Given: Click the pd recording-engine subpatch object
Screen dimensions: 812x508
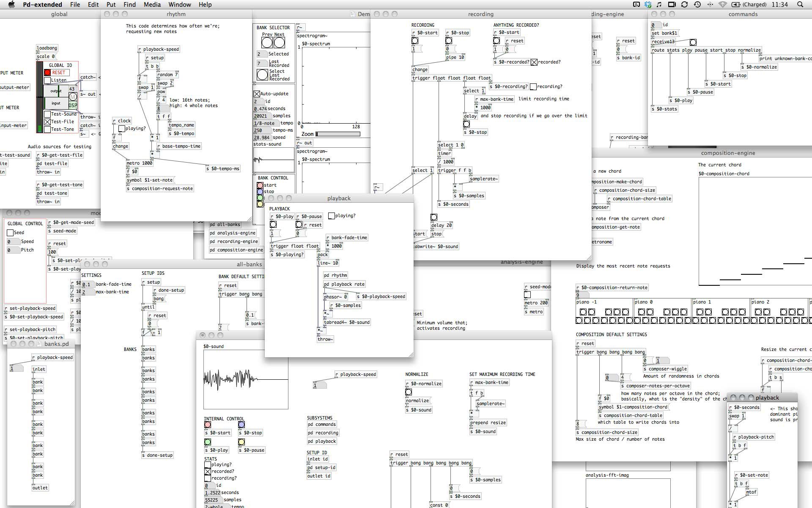Looking at the screenshot, I should (234, 242).
